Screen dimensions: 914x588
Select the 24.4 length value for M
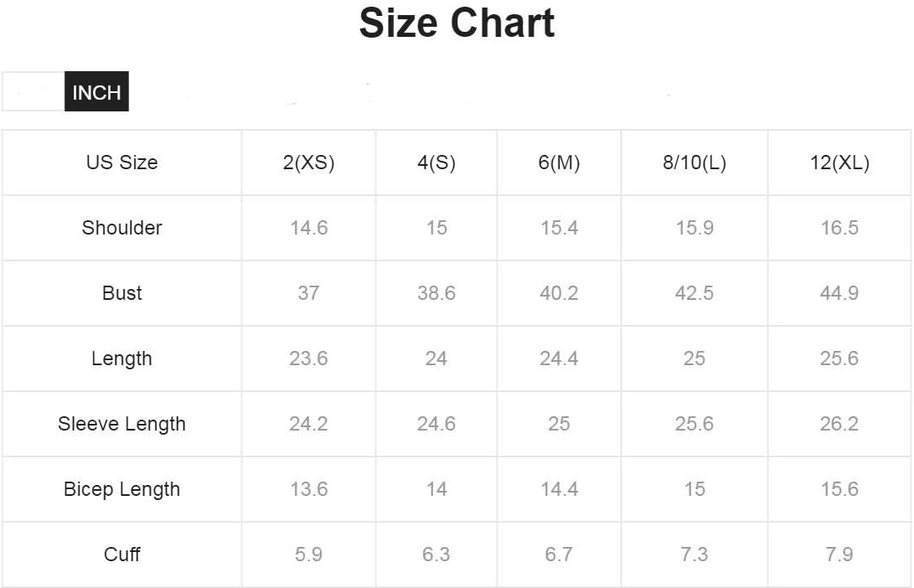coord(559,358)
